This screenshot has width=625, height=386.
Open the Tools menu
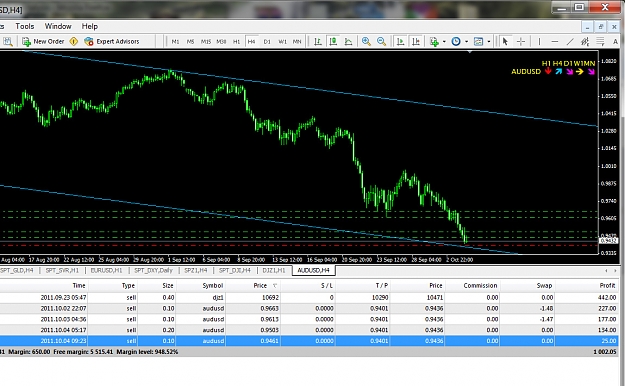pos(25,26)
